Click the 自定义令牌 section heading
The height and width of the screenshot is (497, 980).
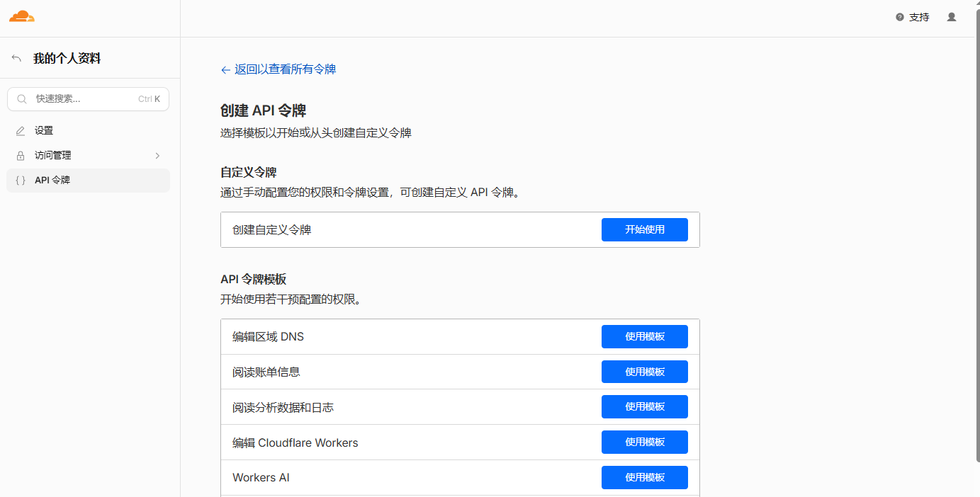pos(249,172)
